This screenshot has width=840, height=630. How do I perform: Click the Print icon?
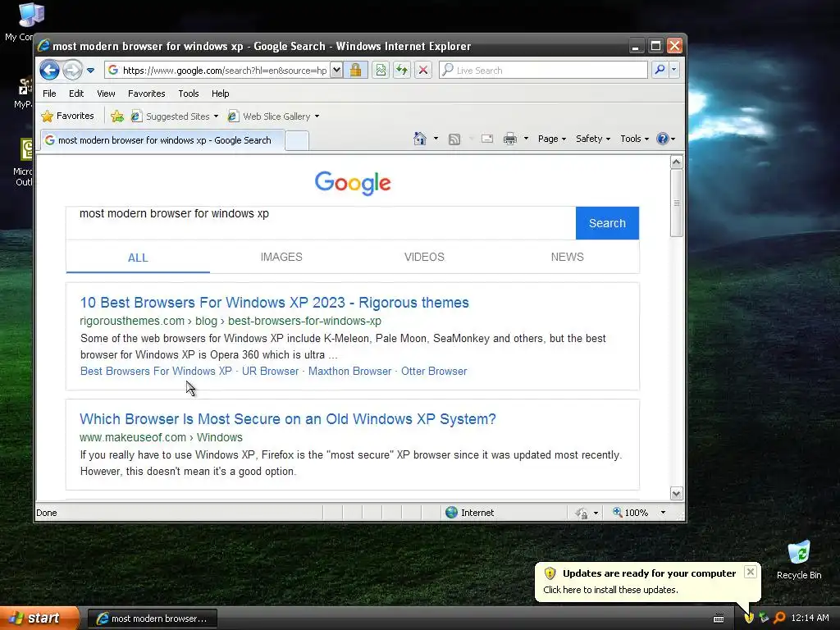[x=510, y=139]
